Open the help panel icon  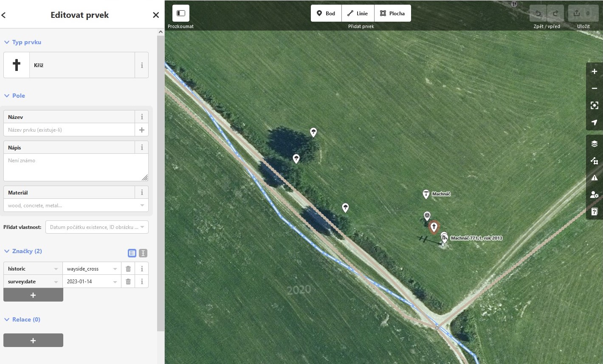[594, 212]
